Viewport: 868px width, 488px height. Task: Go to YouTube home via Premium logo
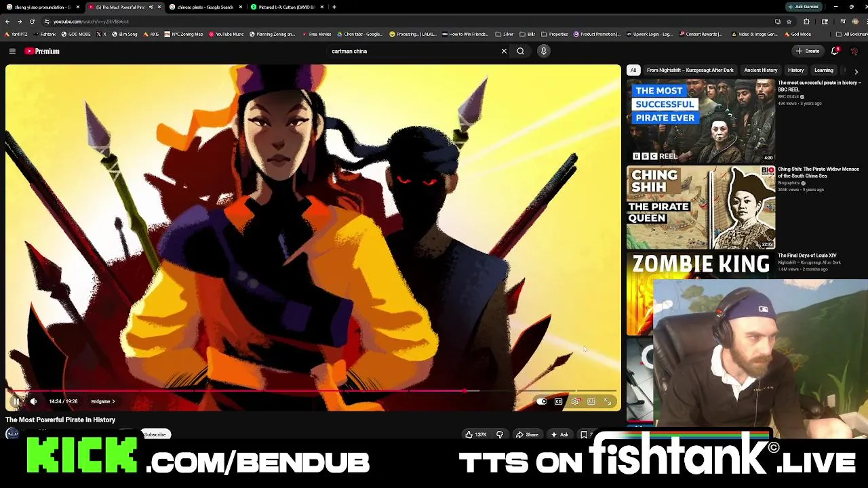click(42, 51)
